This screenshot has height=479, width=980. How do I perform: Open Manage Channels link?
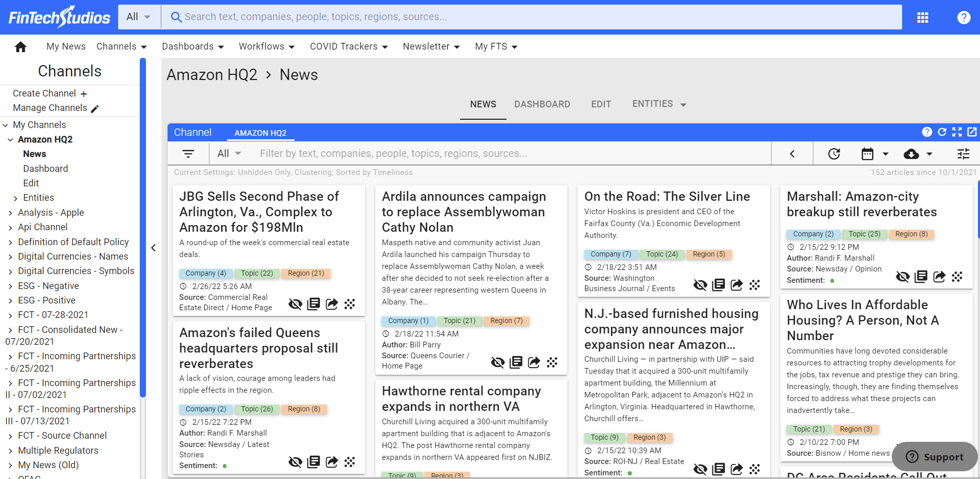pyautogui.click(x=50, y=108)
